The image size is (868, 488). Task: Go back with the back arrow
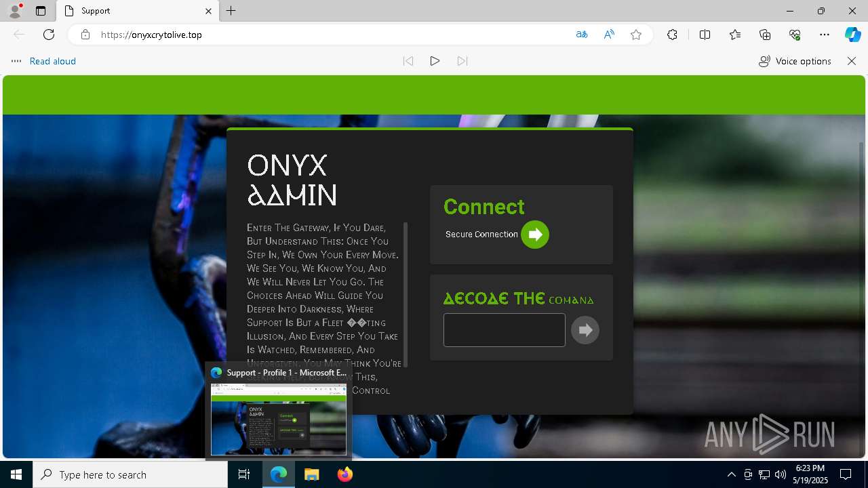tap(19, 35)
